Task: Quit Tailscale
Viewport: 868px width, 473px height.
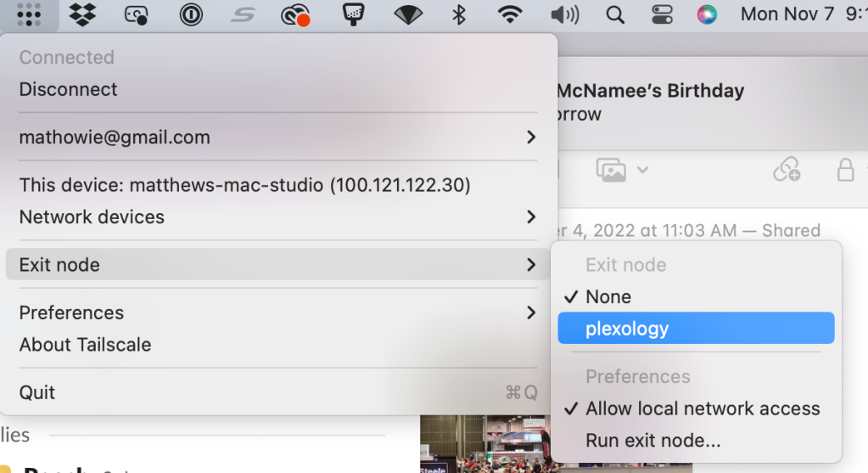Action: pos(278,392)
